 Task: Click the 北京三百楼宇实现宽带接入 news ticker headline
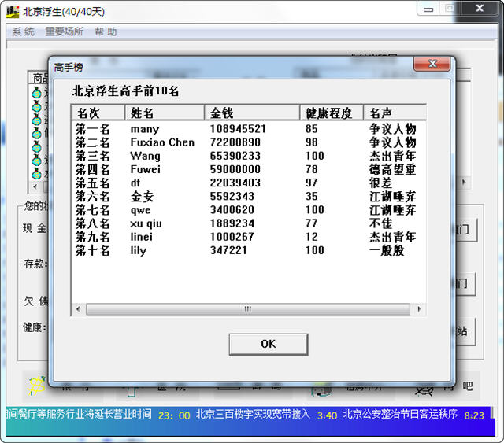[253, 414]
